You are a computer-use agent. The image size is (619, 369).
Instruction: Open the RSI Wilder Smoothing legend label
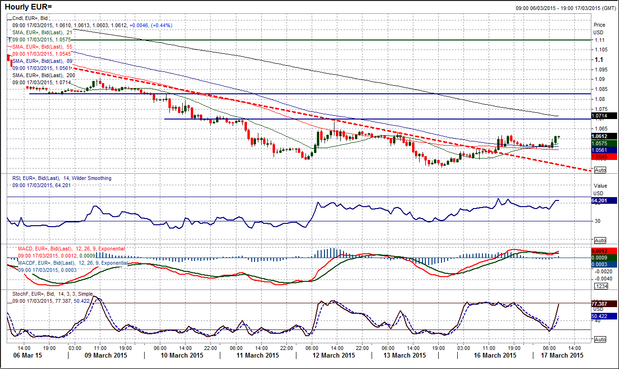pos(62,178)
